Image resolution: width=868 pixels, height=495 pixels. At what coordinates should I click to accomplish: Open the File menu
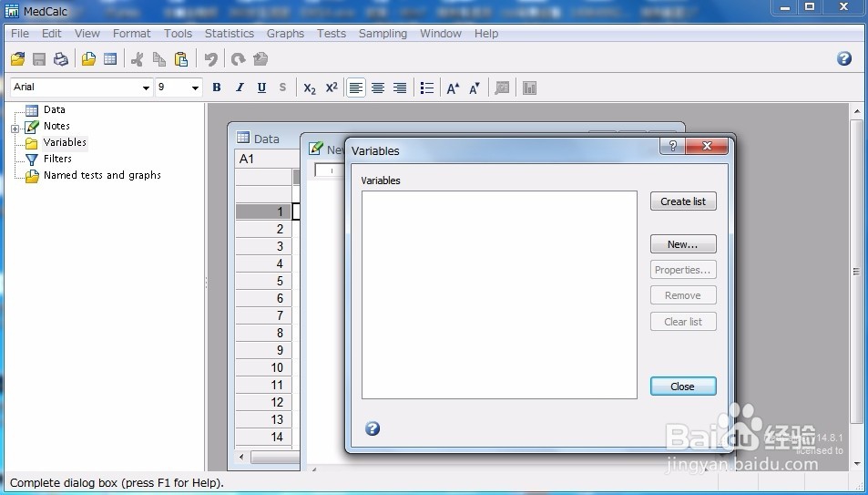(20, 33)
